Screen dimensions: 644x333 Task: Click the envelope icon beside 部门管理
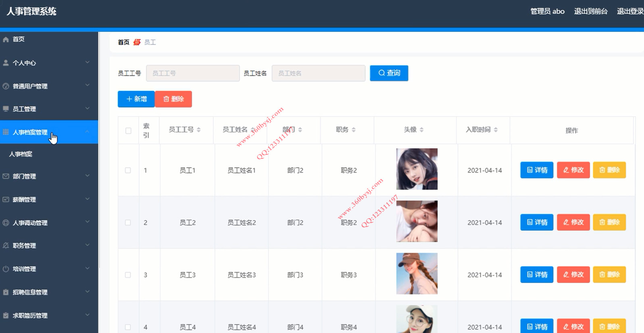[x=6, y=176]
